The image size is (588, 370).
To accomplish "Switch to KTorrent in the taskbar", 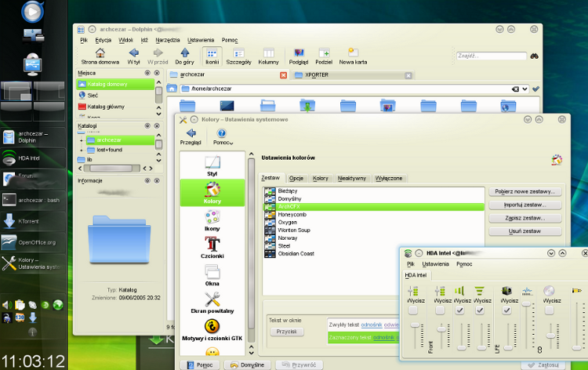I will [x=33, y=221].
